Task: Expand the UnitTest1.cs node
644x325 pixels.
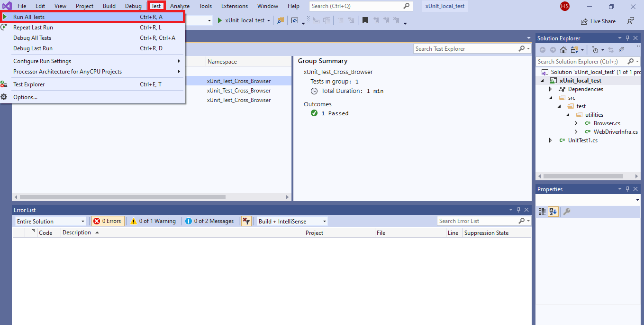Action: click(551, 140)
